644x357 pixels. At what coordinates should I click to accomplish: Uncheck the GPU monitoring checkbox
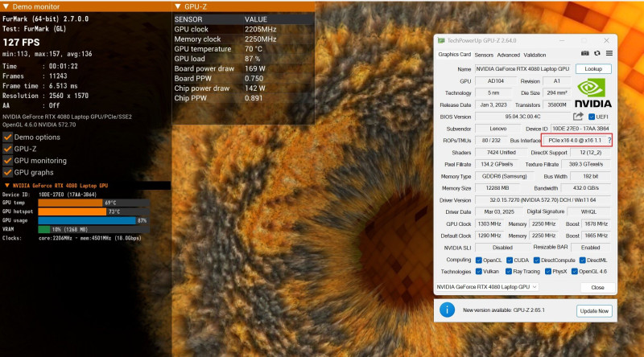tap(7, 161)
